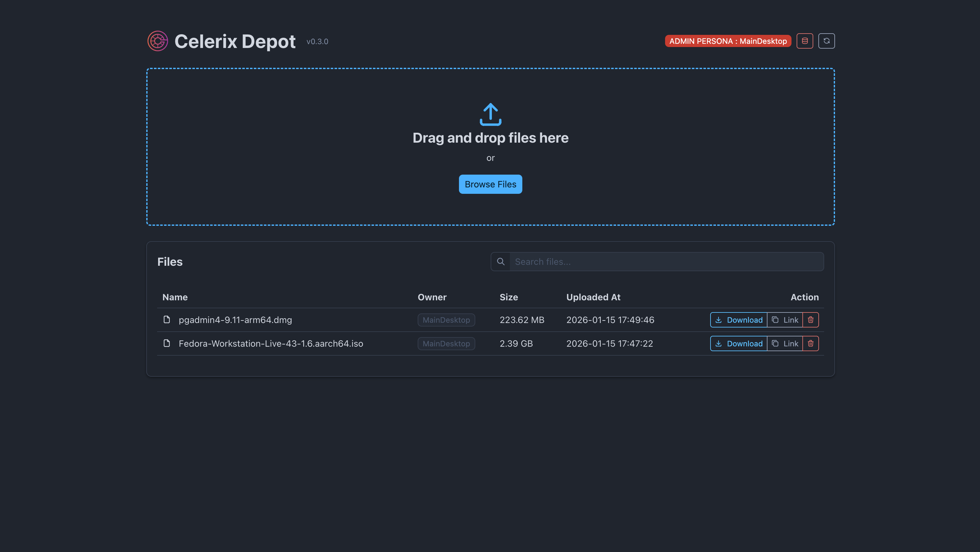Delete the pgadmin4 dmg file
The image size is (980, 552).
(x=810, y=320)
